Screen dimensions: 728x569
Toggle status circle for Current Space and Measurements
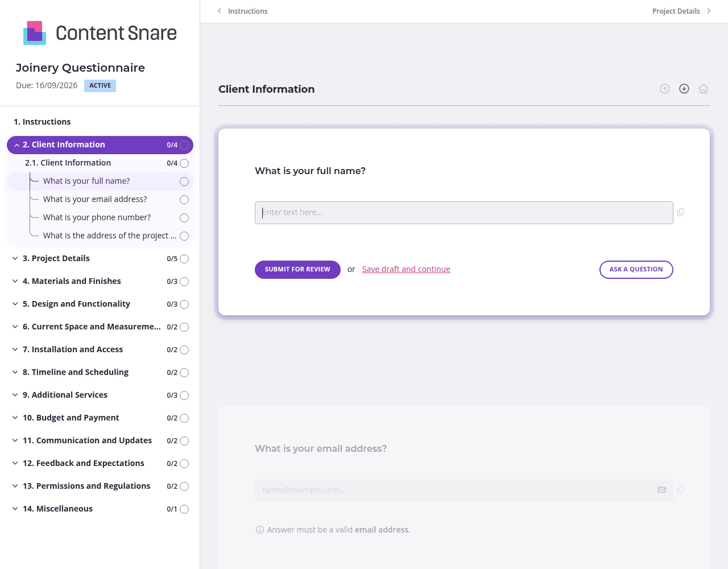point(184,327)
